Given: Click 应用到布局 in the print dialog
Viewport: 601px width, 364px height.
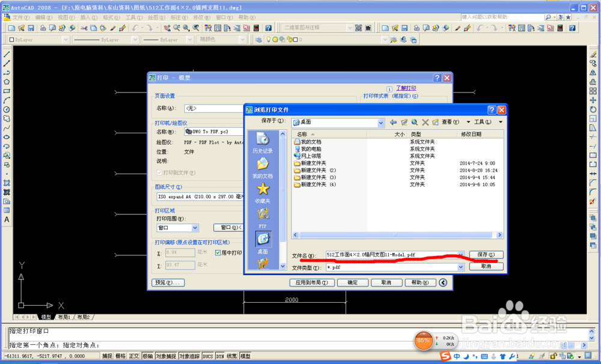Looking at the screenshot, I should click(x=311, y=283).
